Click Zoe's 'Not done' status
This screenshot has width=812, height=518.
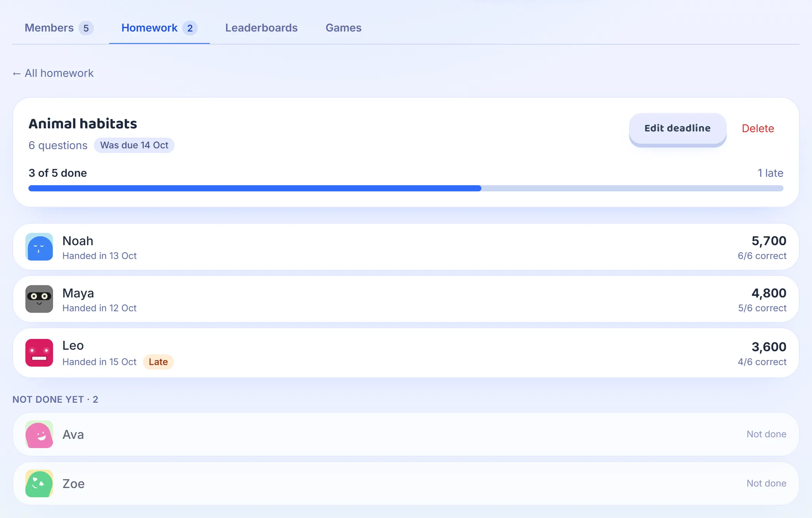pos(766,483)
